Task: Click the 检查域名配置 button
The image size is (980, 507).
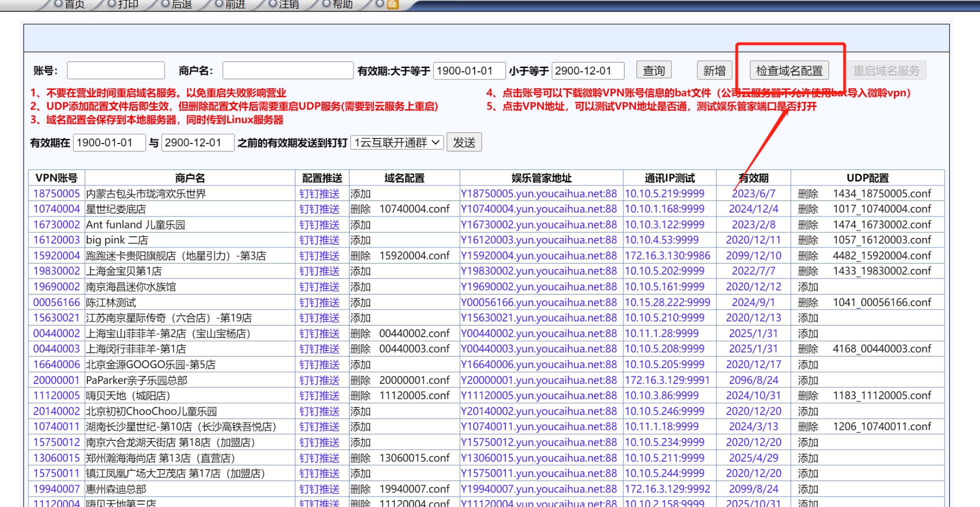Action: 789,70
